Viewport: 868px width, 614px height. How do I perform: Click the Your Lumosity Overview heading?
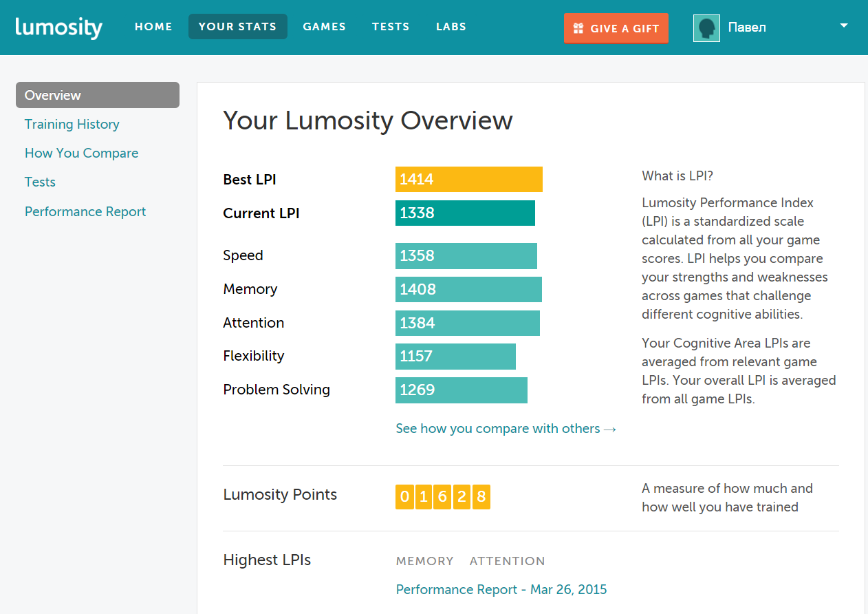pyautogui.click(x=368, y=120)
